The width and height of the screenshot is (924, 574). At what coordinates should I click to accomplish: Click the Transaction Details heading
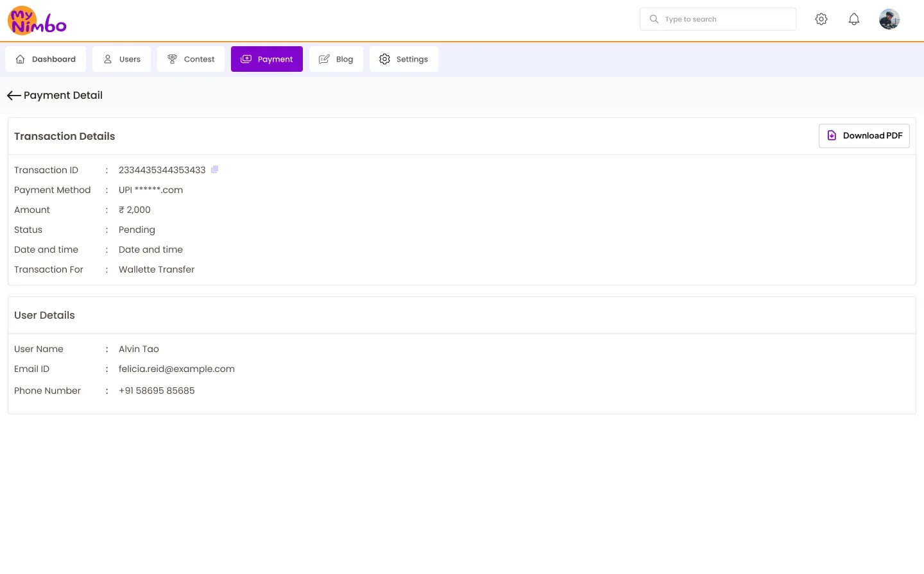[x=65, y=136]
